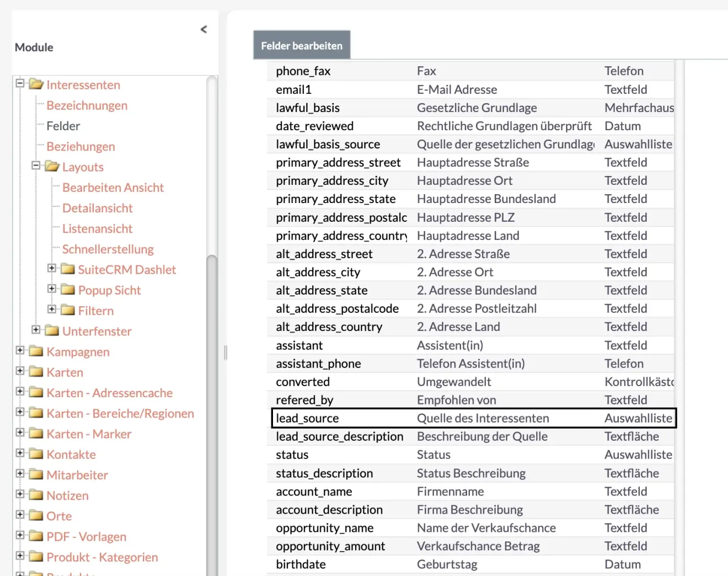
Task: Open the Listenansicht layout
Action: pos(98,228)
